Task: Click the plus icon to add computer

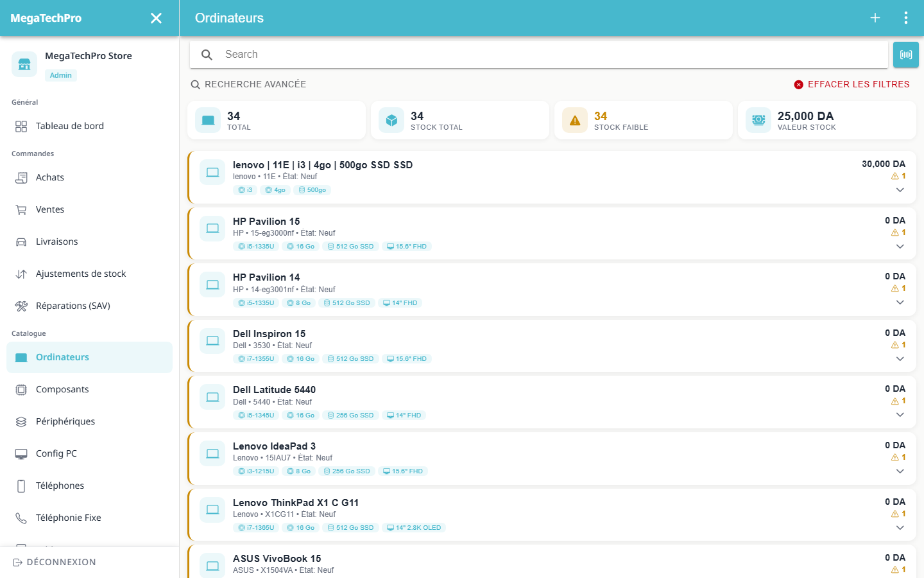Action: pos(875,18)
